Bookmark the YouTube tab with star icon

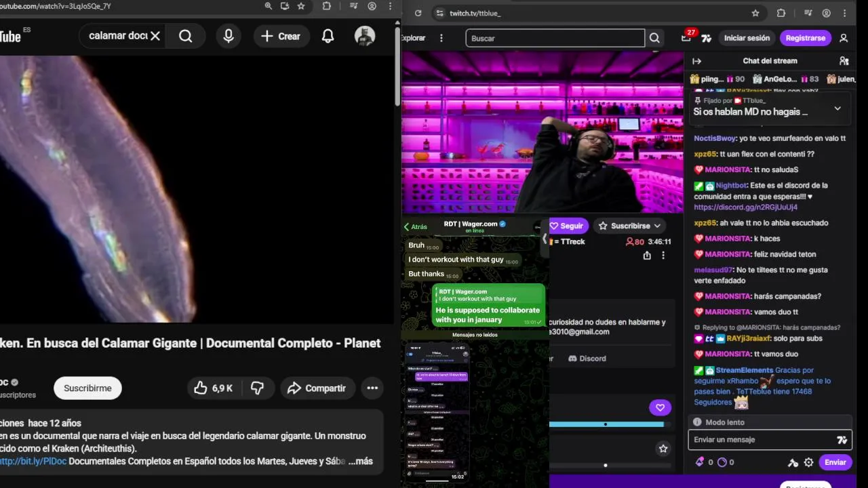pos(301,6)
